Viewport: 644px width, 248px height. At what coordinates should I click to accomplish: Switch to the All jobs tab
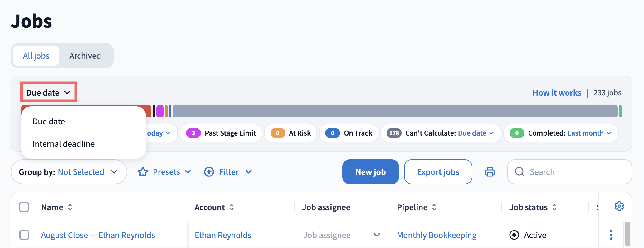point(36,56)
